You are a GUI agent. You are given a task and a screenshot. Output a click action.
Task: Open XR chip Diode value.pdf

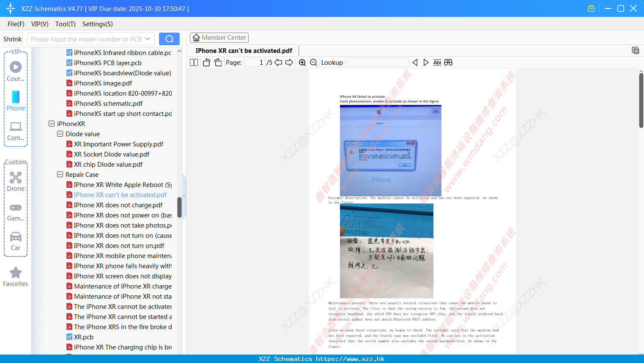(x=108, y=164)
